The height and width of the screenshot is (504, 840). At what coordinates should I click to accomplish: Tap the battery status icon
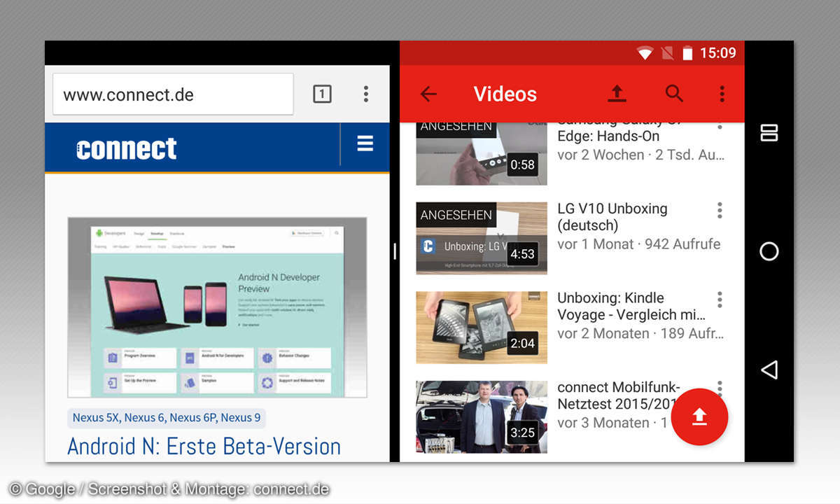[687, 53]
